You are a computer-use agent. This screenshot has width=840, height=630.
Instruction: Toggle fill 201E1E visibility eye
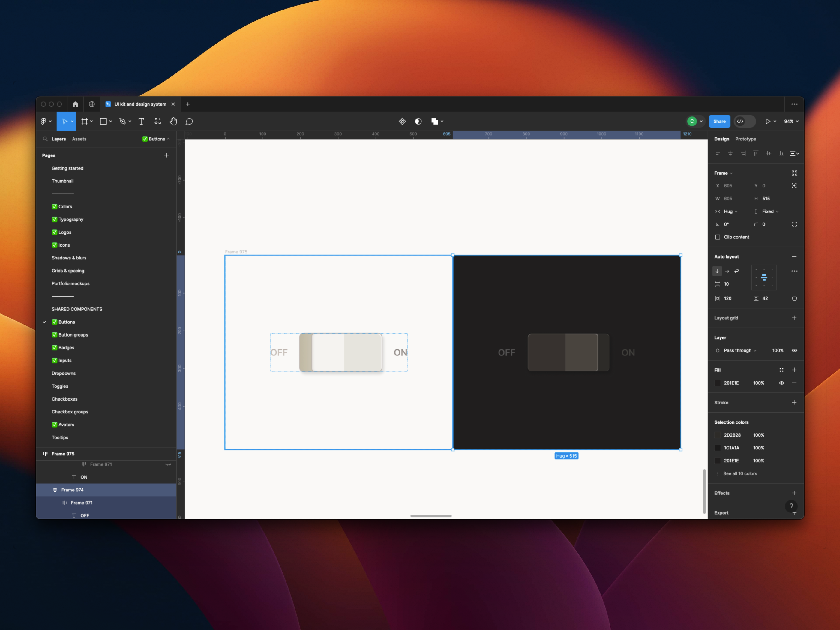point(781,383)
